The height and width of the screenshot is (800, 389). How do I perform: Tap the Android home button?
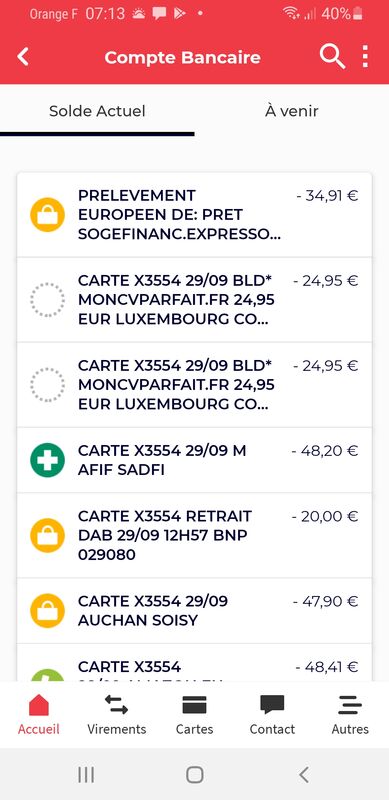[x=194, y=775]
